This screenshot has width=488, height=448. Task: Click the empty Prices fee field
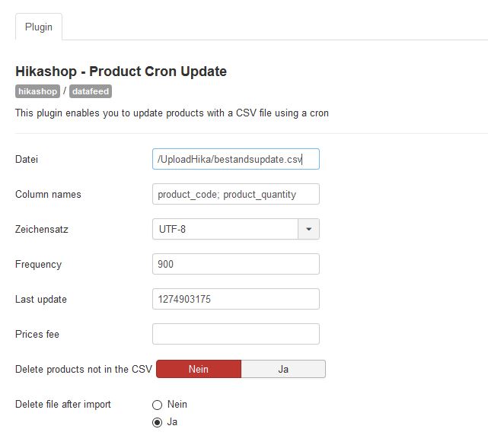tap(235, 334)
